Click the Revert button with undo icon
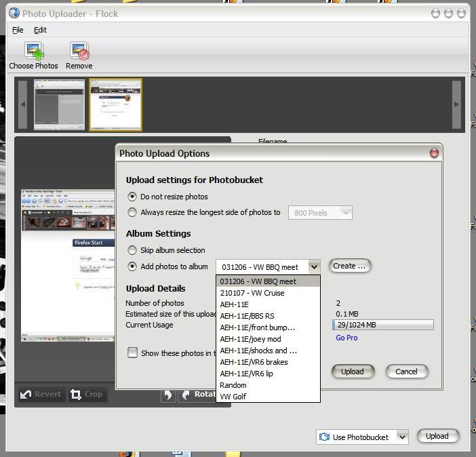The image size is (476, 457). (41, 394)
